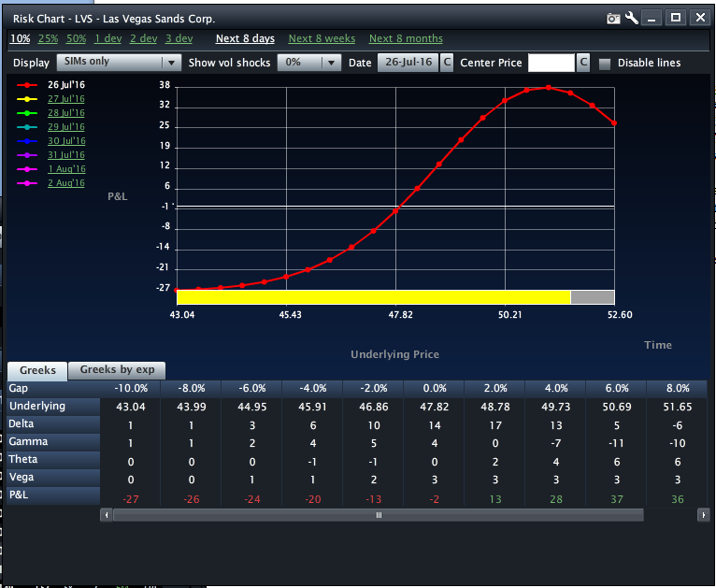Toggle the 29 Jul'16 series line
The image size is (716, 588).
coord(65,127)
